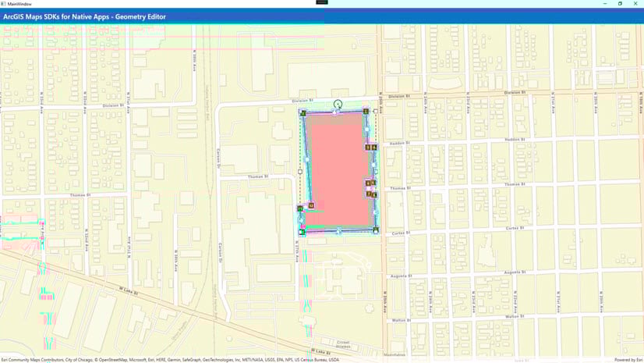Click the Geometry Editor title in the blue header
This screenshot has height=363, width=644.
coord(85,17)
